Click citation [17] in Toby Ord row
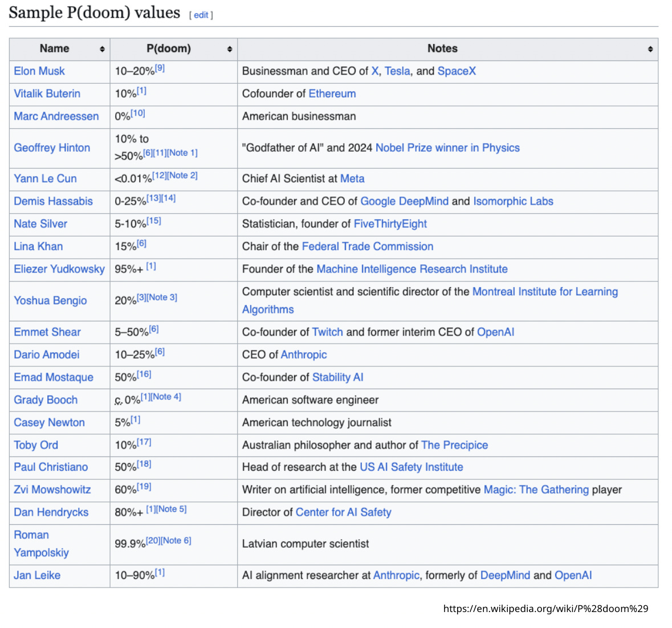The height and width of the screenshot is (628, 672). 144,442
